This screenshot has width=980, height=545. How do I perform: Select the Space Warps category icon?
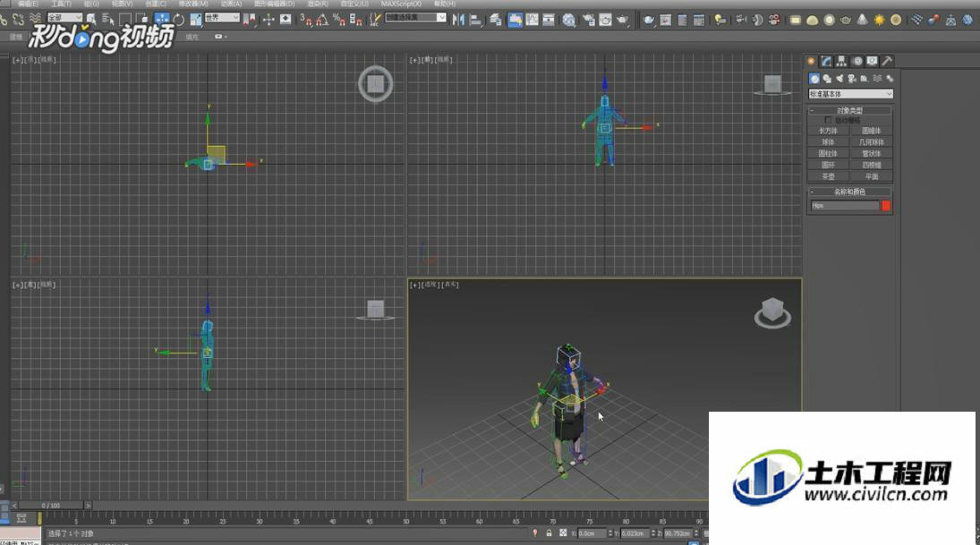877,79
